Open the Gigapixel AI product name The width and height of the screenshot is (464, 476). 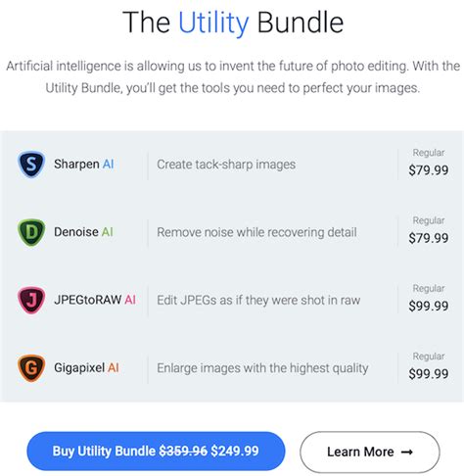click(x=86, y=368)
